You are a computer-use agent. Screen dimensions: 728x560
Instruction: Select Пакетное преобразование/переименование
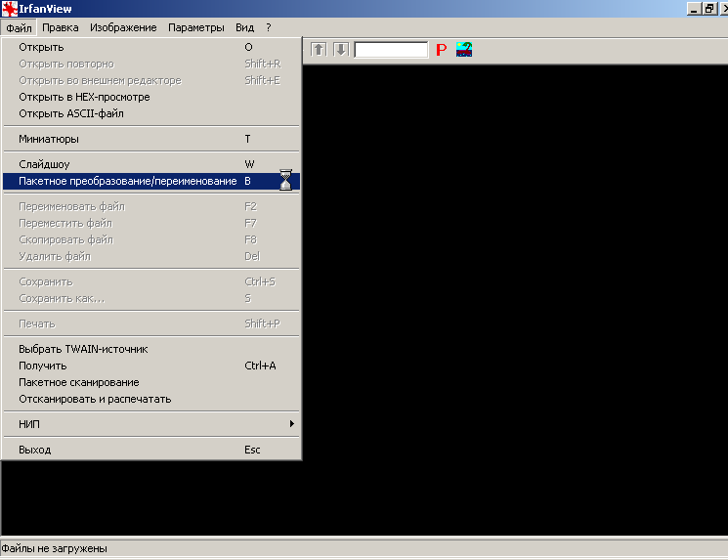click(x=151, y=181)
